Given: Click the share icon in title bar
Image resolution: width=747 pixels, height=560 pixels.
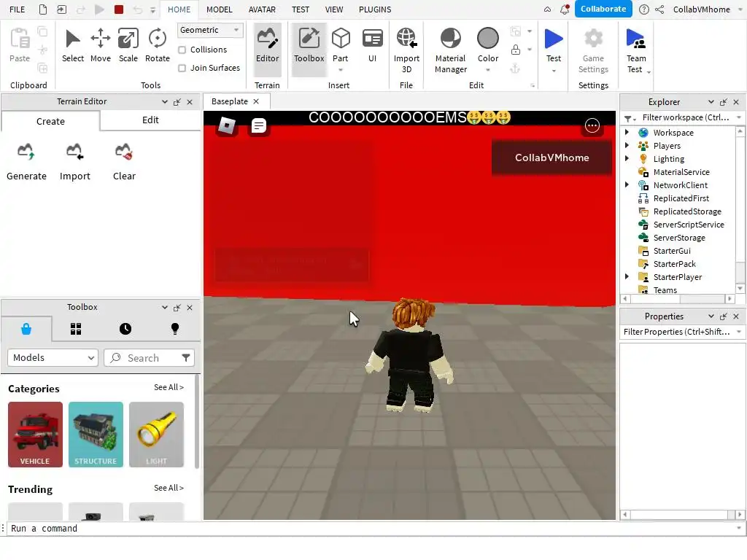Looking at the screenshot, I should [659, 9].
